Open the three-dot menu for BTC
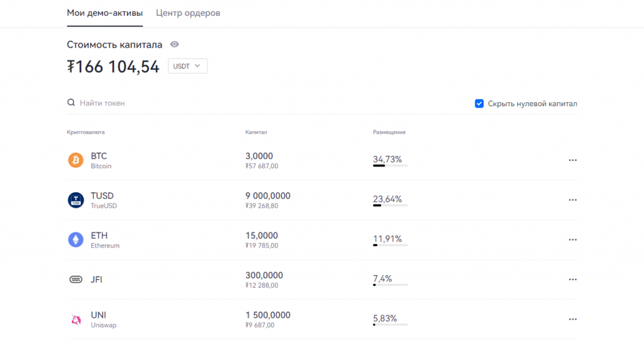This screenshot has width=644, height=341. (x=572, y=160)
